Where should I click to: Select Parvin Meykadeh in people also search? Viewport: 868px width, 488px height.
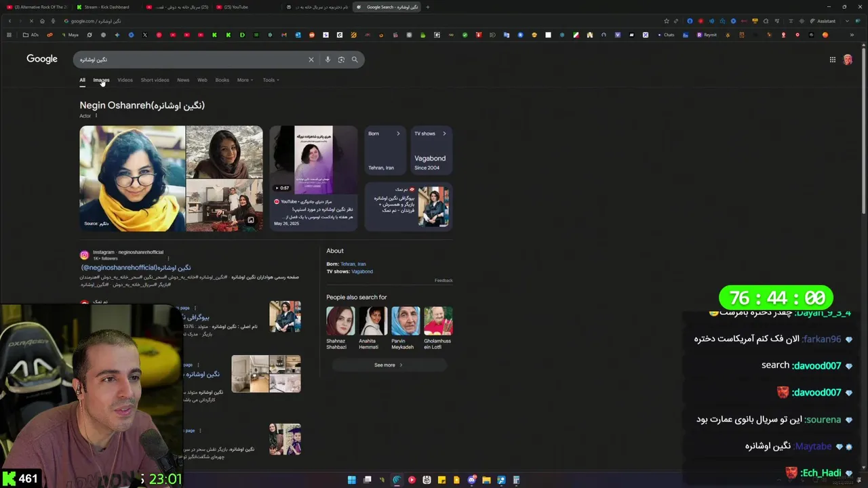point(406,328)
